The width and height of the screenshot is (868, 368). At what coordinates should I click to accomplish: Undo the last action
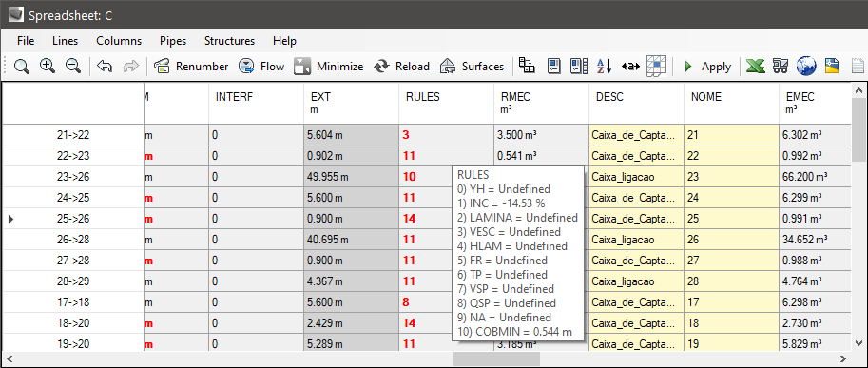[104, 67]
